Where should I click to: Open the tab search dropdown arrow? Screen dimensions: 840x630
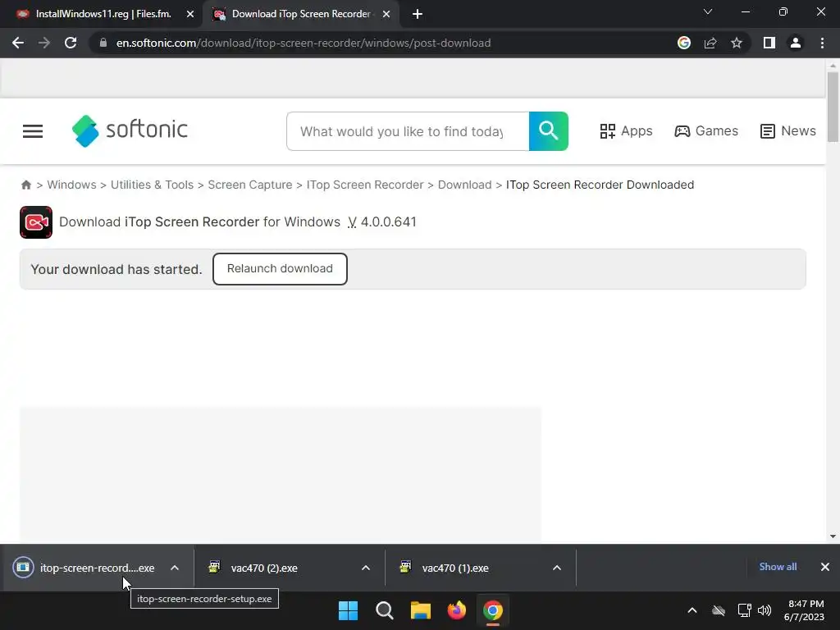tap(708, 11)
